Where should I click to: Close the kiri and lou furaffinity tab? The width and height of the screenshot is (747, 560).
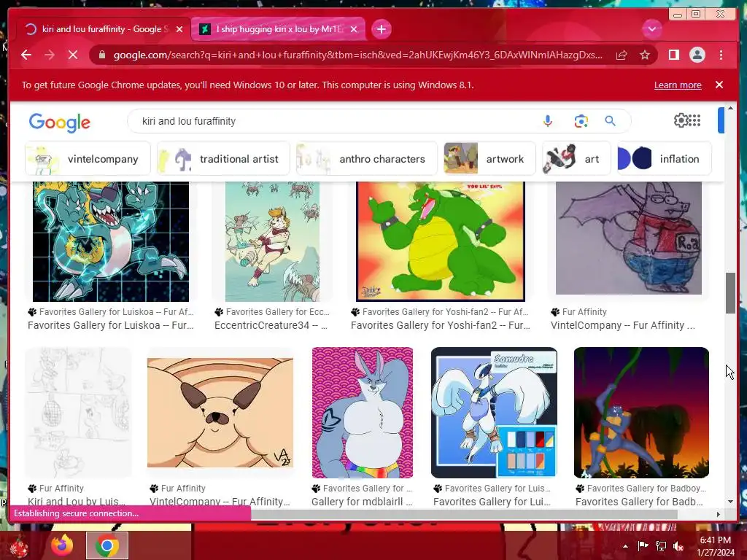pos(179,29)
